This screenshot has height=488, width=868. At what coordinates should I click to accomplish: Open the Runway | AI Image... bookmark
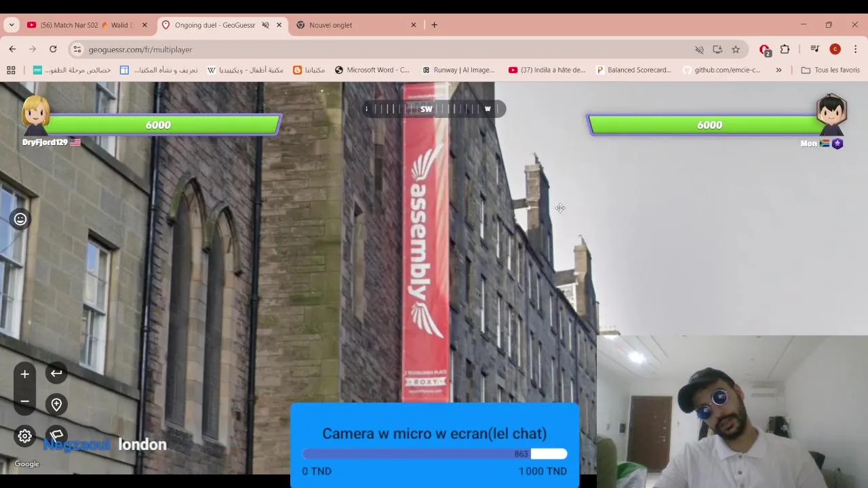tap(458, 70)
